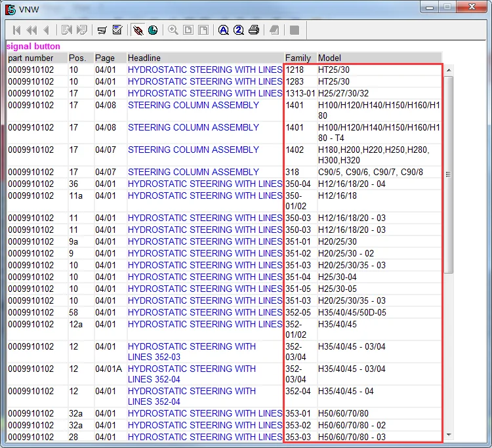This screenshot has width=492, height=448.
Task: Click the blue circled 2 icon
Action: [239, 30]
